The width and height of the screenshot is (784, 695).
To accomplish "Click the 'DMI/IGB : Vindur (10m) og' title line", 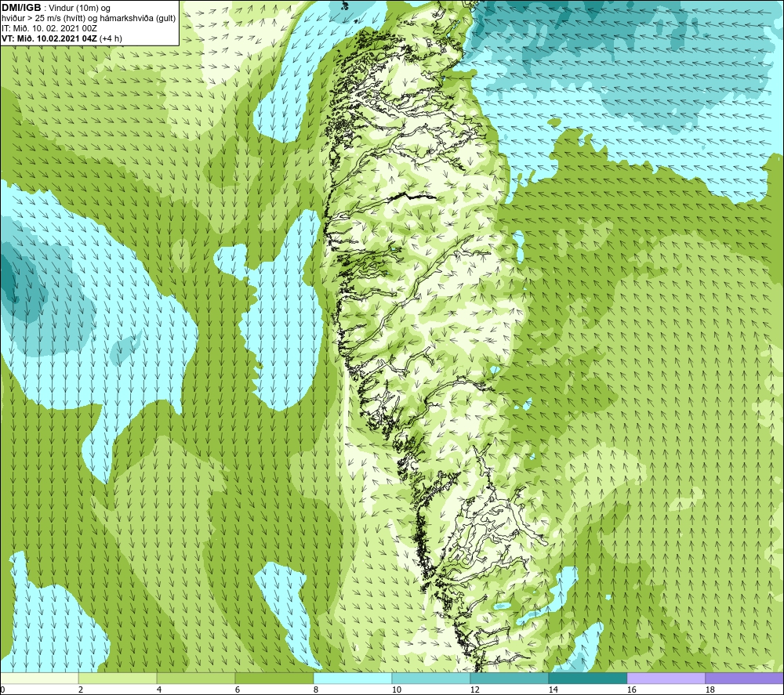I will coord(56,8).
